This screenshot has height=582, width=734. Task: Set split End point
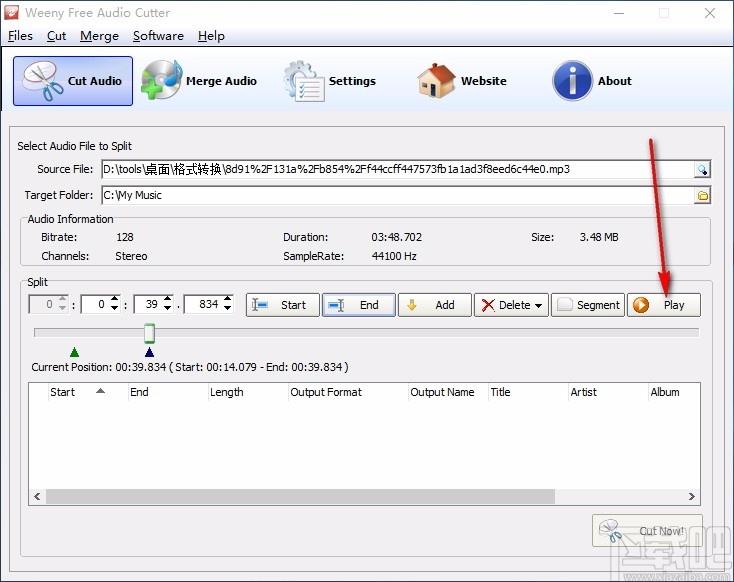point(359,305)
